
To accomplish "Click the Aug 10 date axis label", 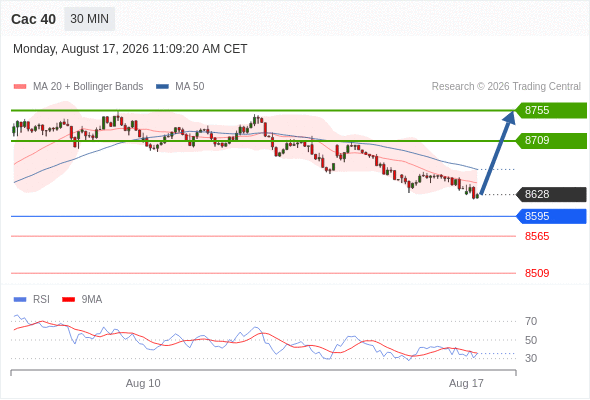I will (x=143, y=383).
